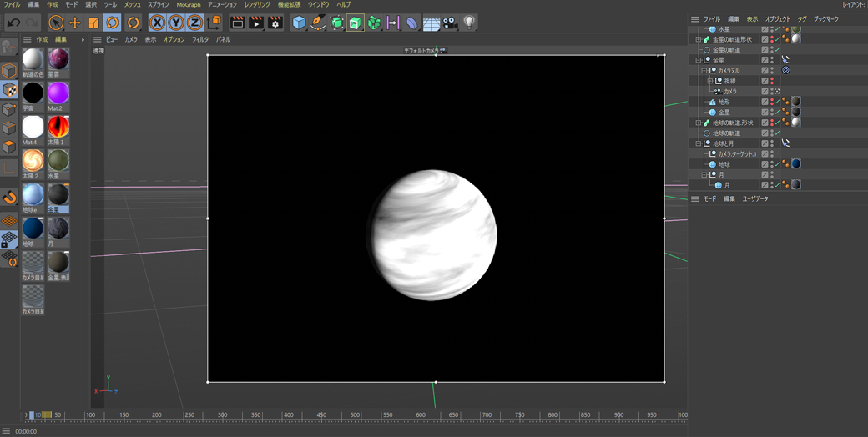Select the Scale tool icon
The image size is (868, 437).
(93, 23)
